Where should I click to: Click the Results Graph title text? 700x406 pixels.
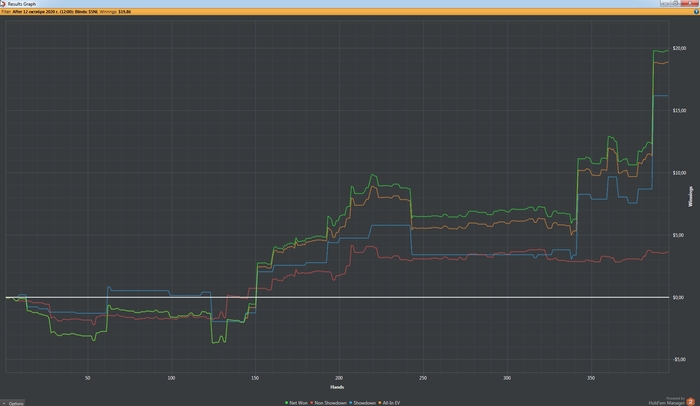tap(22, 4)
